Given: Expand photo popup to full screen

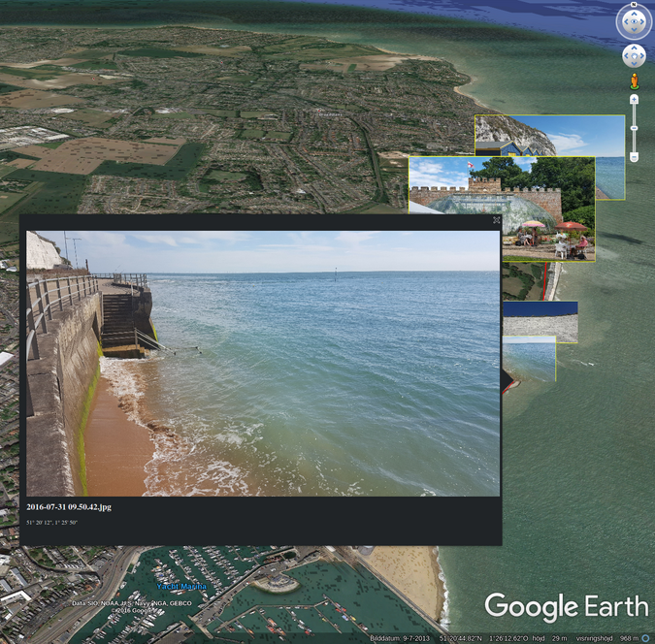Looking at the screenshot, I should [496, 220].
